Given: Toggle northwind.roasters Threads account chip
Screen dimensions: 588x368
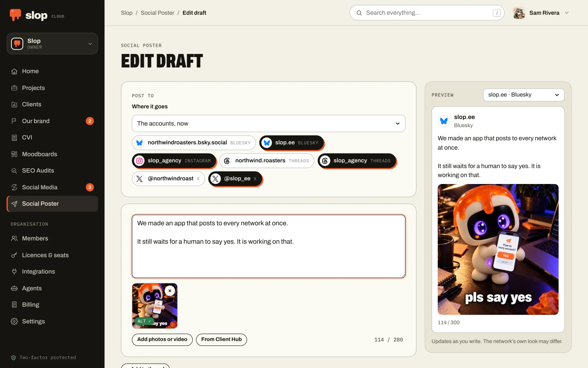Looking at the screenshot, I should [x=267, y=161].
